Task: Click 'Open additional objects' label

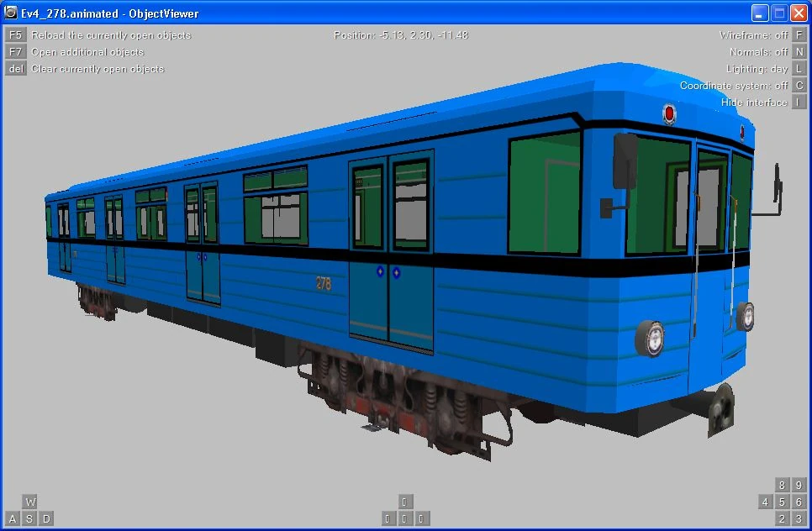Action: point(87,52)
